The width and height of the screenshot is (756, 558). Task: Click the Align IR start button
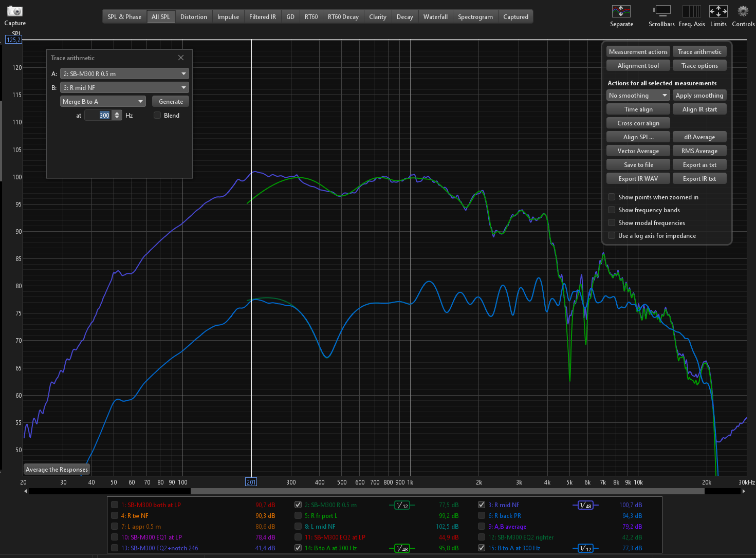pyautogui.click(x=699, y=109)
